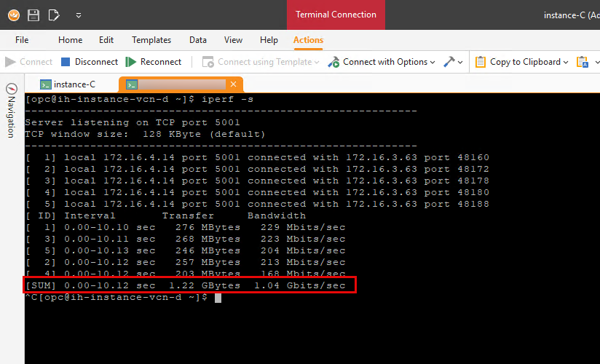Click the terminal icon on the orange tab

[x=132, y=84]
